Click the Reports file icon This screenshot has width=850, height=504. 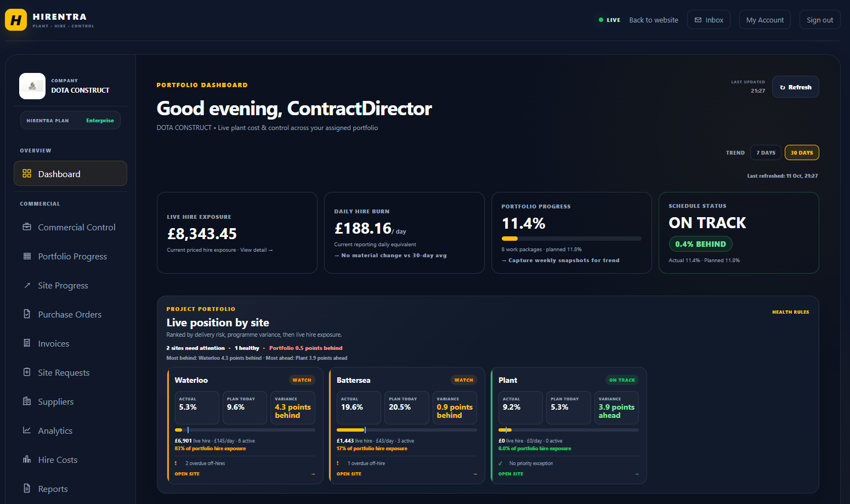(x=27, y=489)
